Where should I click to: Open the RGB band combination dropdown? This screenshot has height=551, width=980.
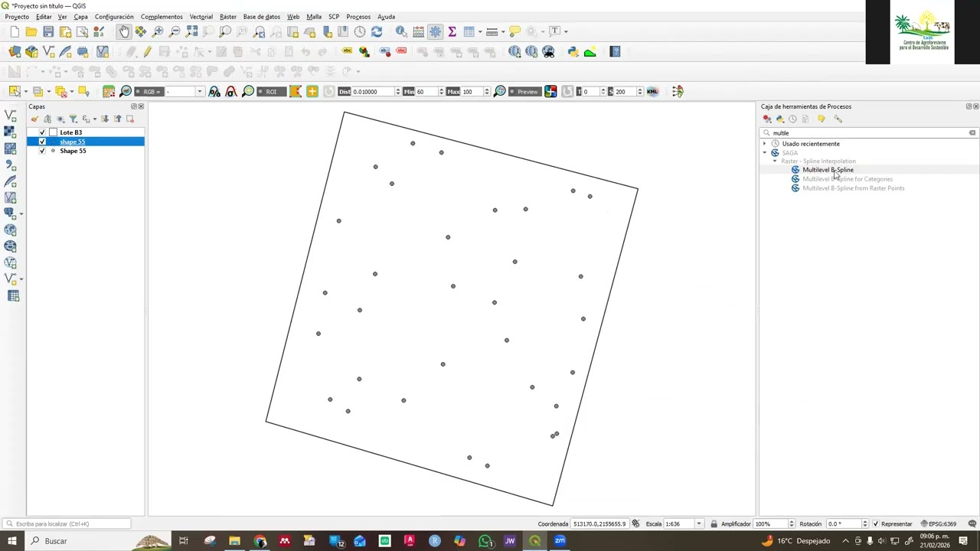tap(199, 91)
